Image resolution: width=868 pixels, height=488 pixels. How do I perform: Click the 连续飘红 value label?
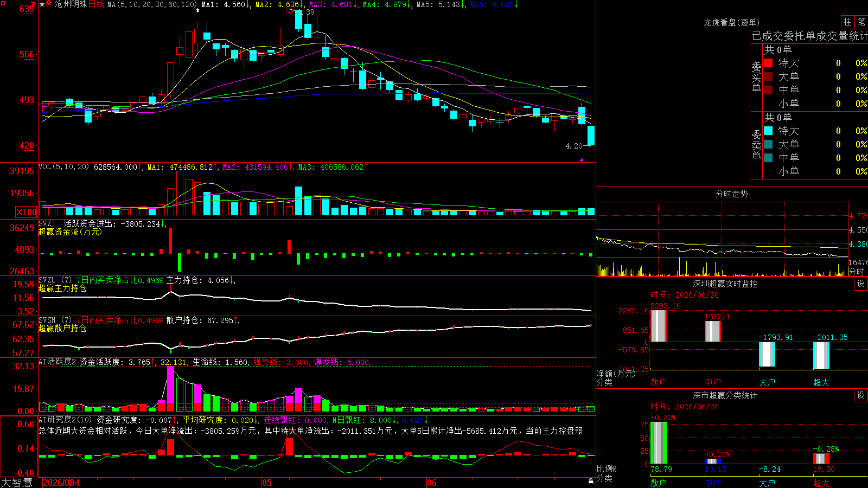[296, 420]
